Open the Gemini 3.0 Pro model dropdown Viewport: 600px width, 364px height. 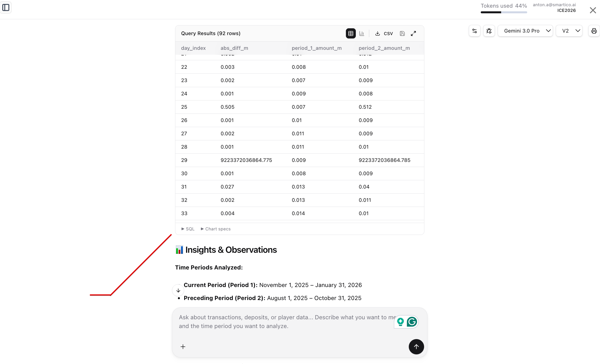[525, 31]
